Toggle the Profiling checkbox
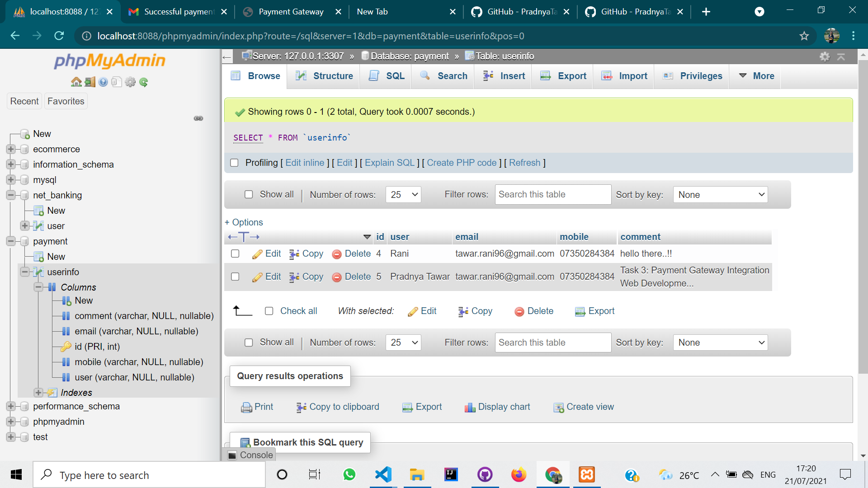The width and height of the screenshot is (868, 488). pyautogui.click(x=234, y=163)
